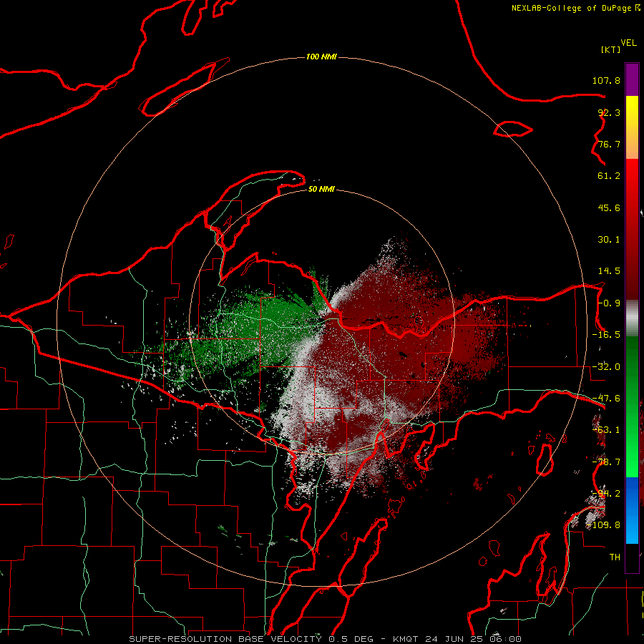The height and width of the screenshot is (644, 644).
Task: Click the 107.8 value on velocity scale
Action: (x=606, y=80)
